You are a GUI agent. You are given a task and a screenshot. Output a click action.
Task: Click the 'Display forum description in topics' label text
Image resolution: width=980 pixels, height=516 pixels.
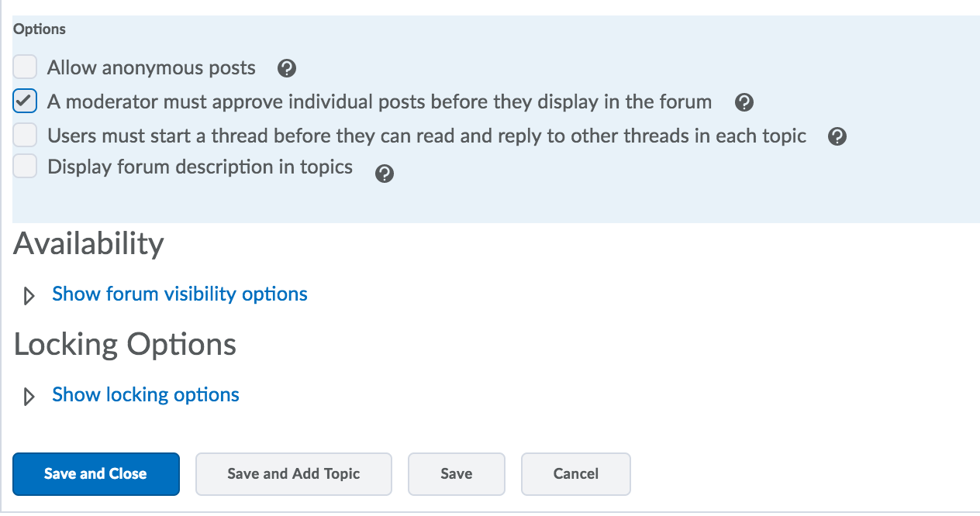(x=200, y=167)
